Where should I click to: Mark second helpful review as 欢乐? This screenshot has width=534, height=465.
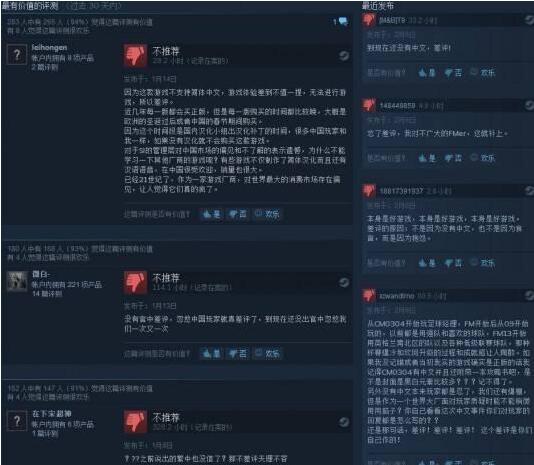tap(267, 354)
